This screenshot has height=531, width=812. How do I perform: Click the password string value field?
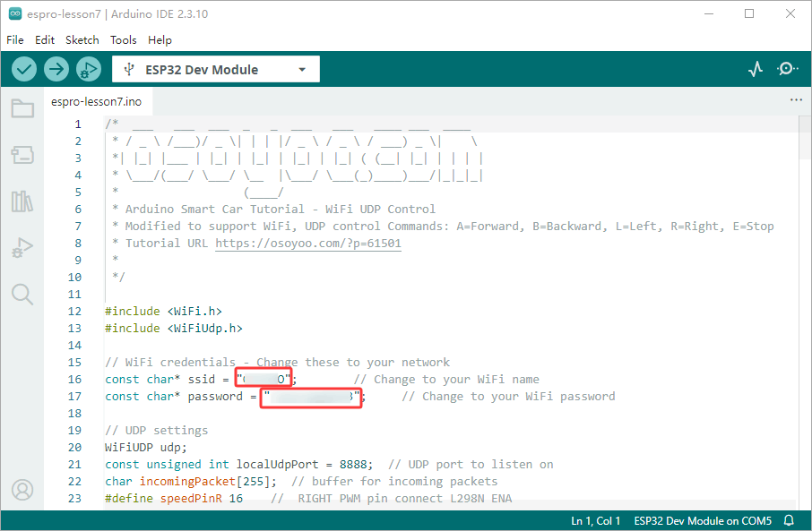pyautogui.click(x=311, y=397)
